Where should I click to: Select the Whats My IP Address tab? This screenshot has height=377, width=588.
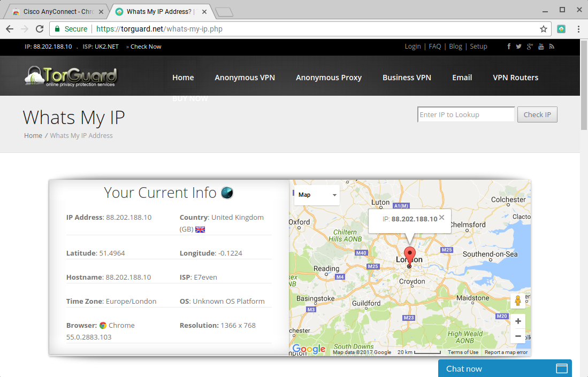click(x=161, y=12)
